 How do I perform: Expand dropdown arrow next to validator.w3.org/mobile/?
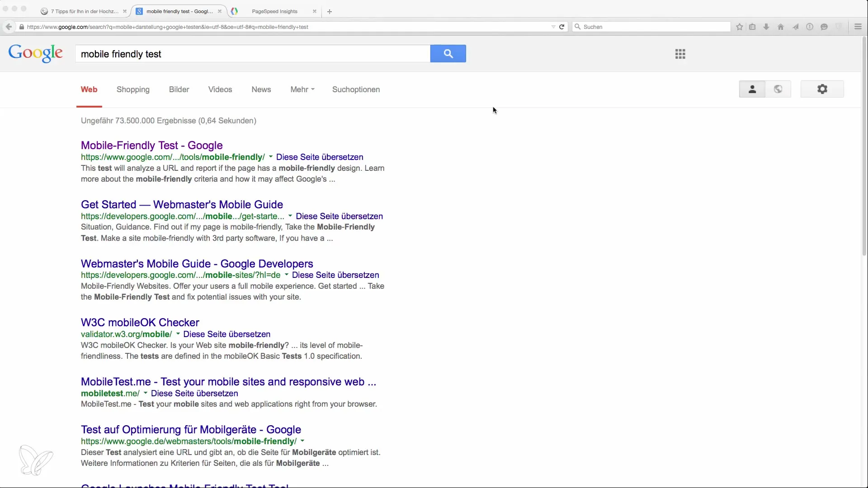tap(178, 334)
